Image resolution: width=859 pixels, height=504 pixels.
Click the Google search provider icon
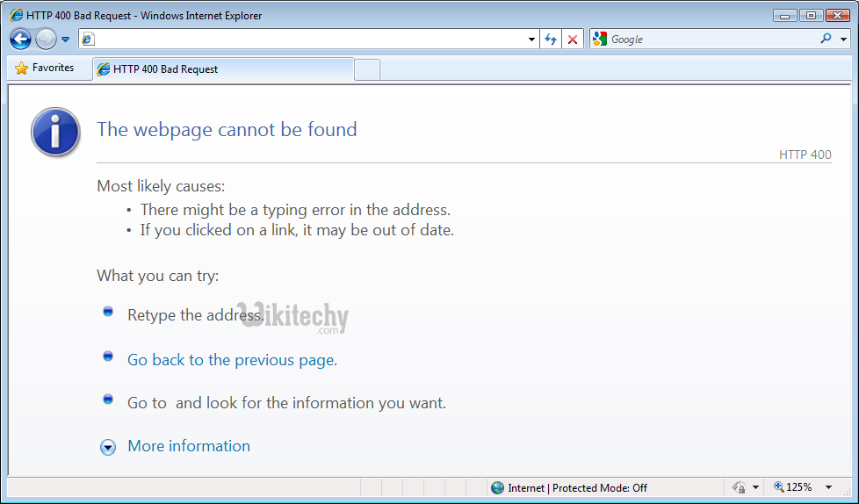click(600, 39)
